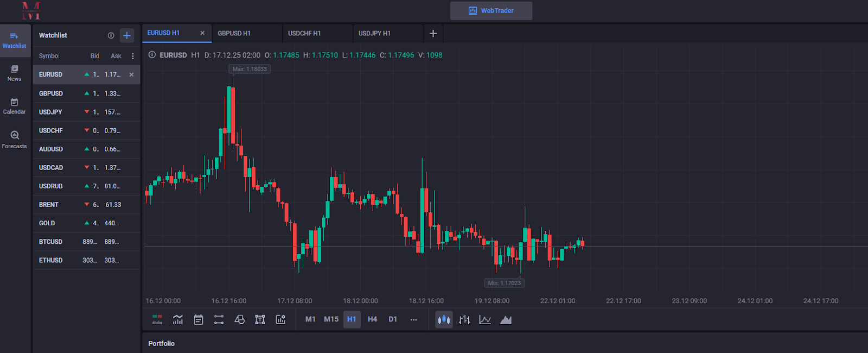Close the EURUSD H1 chart tab
This screenshot has height=353, width=868.
[202, 33]
